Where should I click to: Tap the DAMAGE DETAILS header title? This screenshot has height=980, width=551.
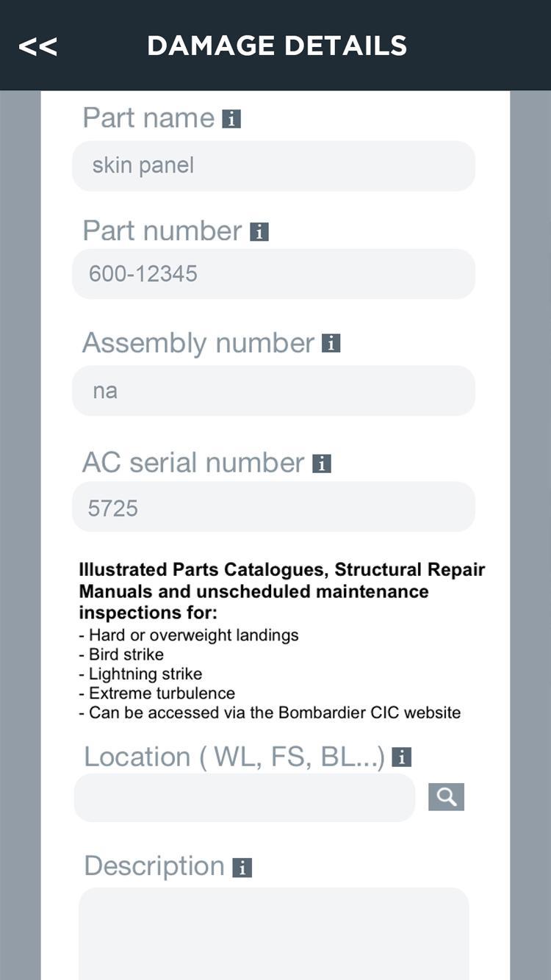[277, 46]
